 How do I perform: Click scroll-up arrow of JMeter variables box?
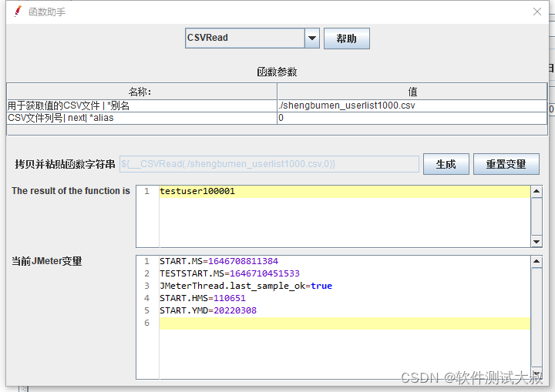[536, 261]
